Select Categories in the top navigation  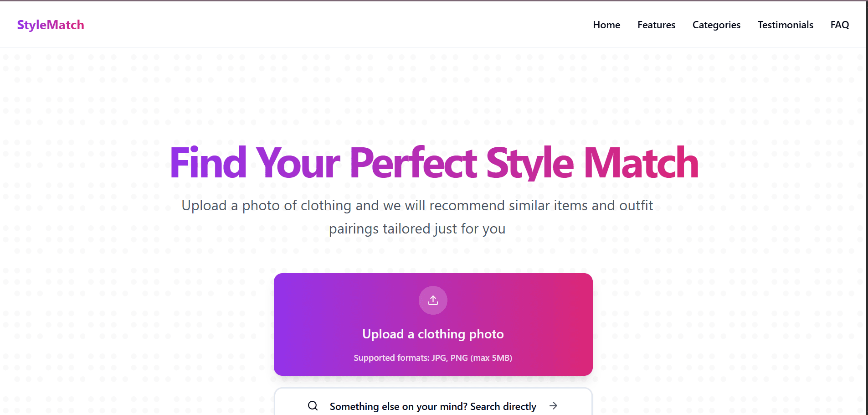point(716,25)
